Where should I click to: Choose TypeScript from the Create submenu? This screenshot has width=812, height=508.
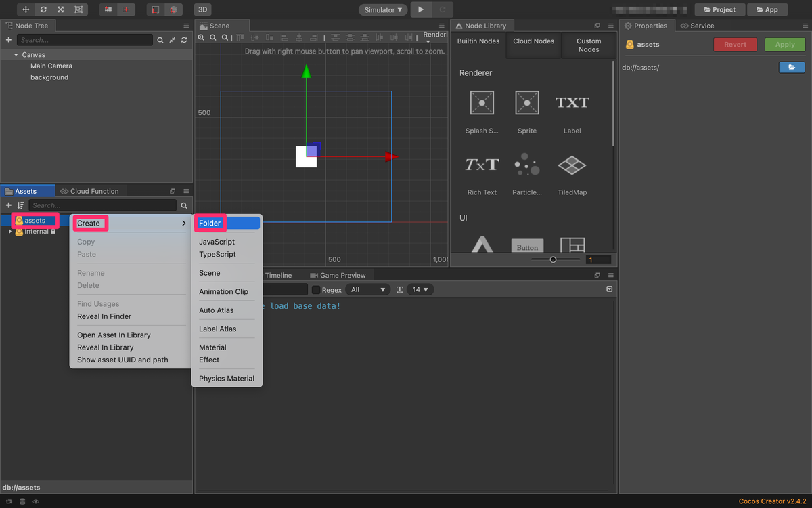tap(217, 254)
